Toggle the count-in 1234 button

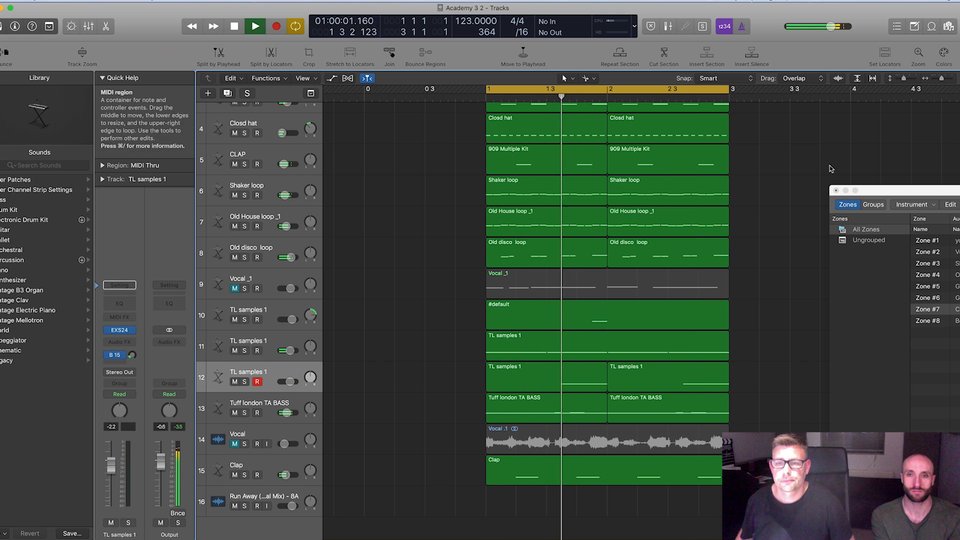coord(724,26)
